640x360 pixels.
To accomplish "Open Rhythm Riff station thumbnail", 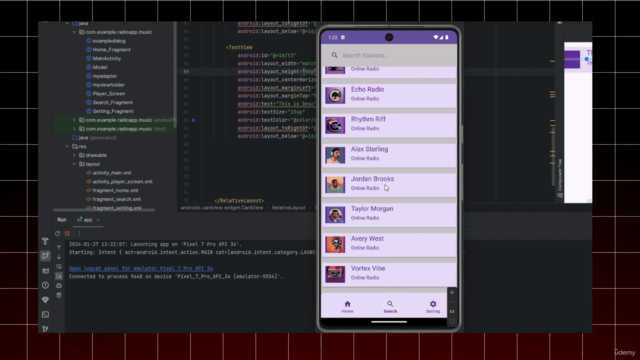I will tap(335, 125).
